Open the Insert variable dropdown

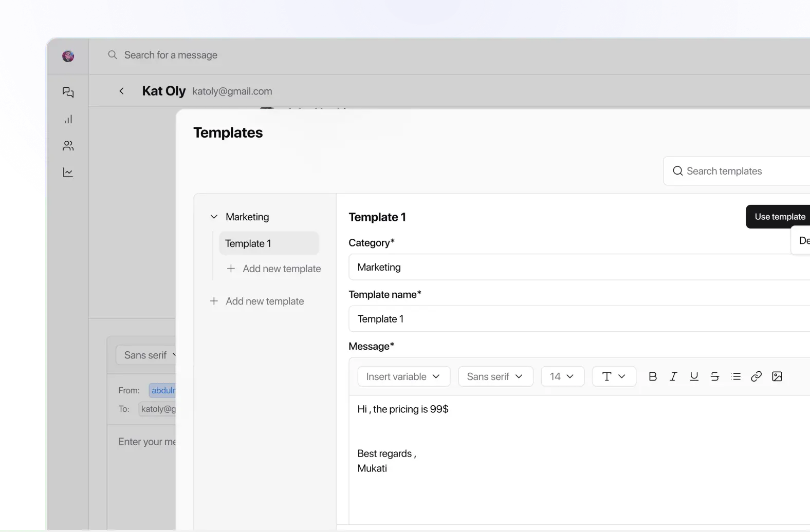[x=403, y=376]
